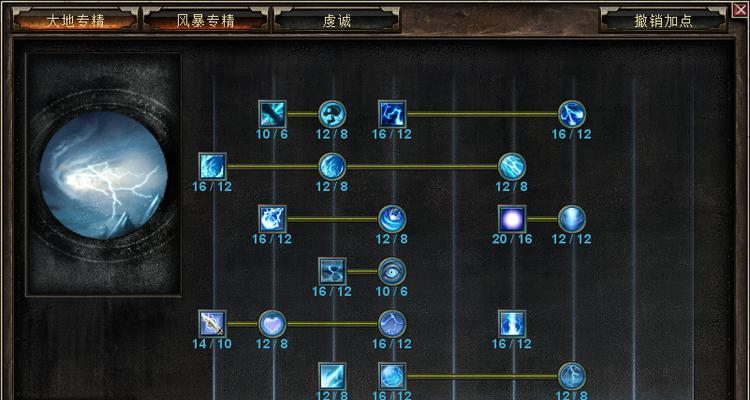Click the constellation skill icon labeled 16 / 12

tap(392, 324)
